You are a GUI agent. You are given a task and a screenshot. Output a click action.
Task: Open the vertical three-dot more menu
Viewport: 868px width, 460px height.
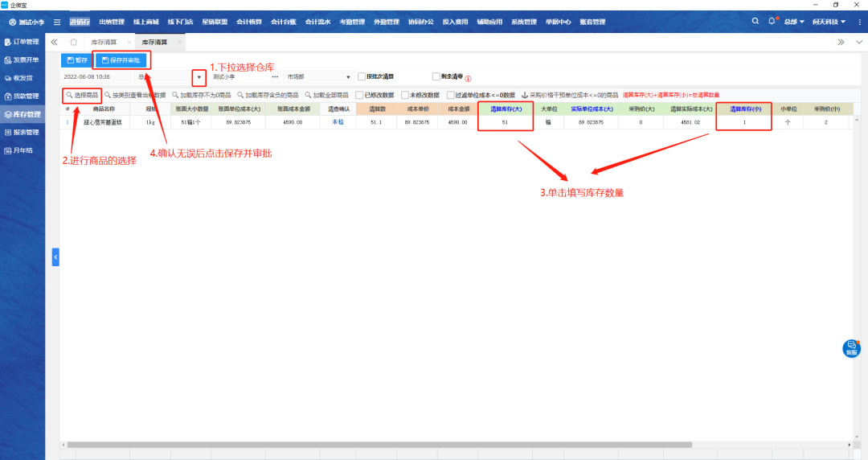858,42
